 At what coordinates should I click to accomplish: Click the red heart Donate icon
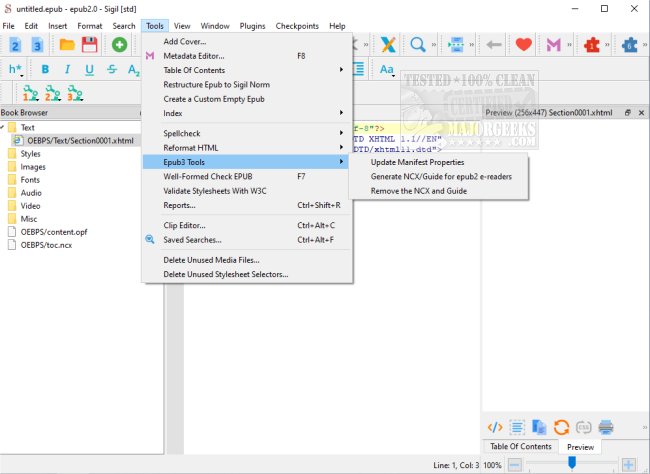524,44
